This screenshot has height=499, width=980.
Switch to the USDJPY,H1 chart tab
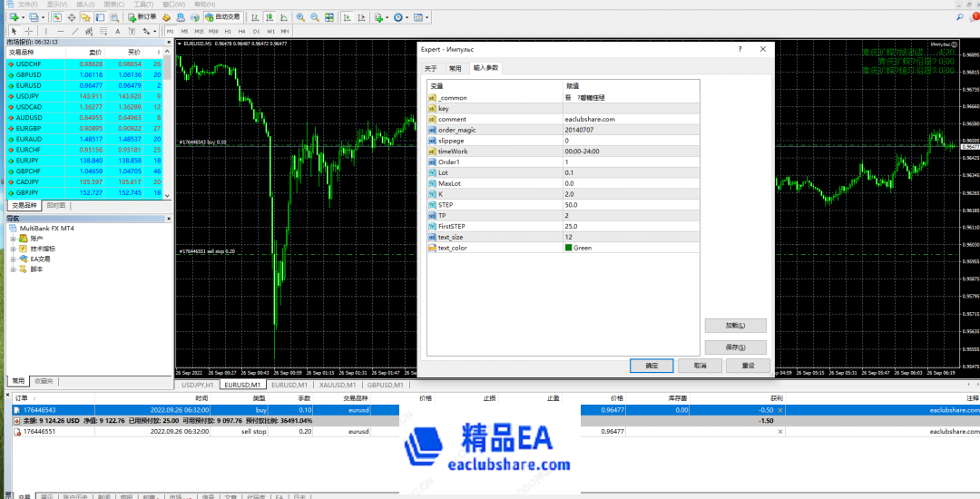pos(198,385)
